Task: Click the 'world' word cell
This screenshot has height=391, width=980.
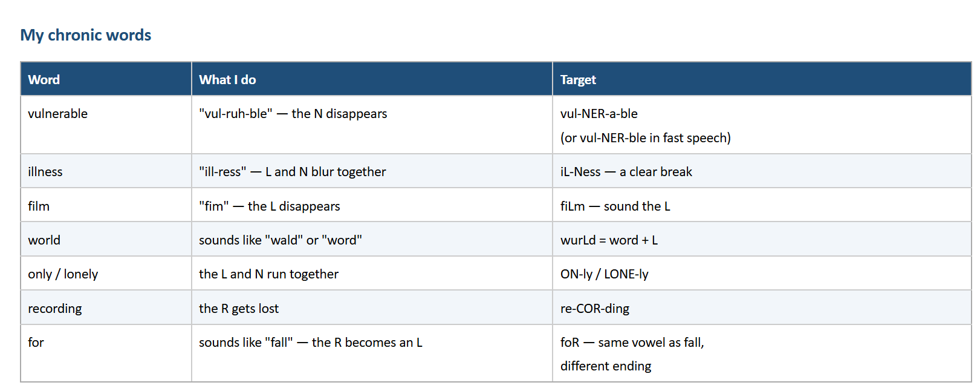Action: point(106,240)
